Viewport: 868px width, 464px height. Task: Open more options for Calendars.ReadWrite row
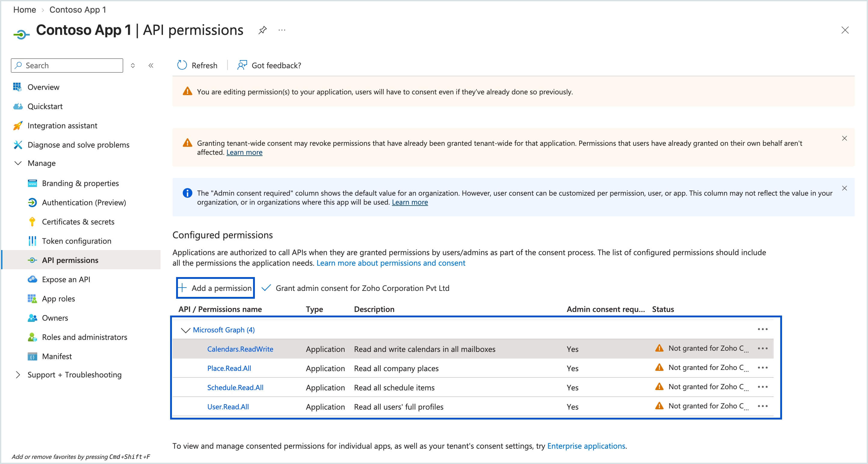pos(763,348)
